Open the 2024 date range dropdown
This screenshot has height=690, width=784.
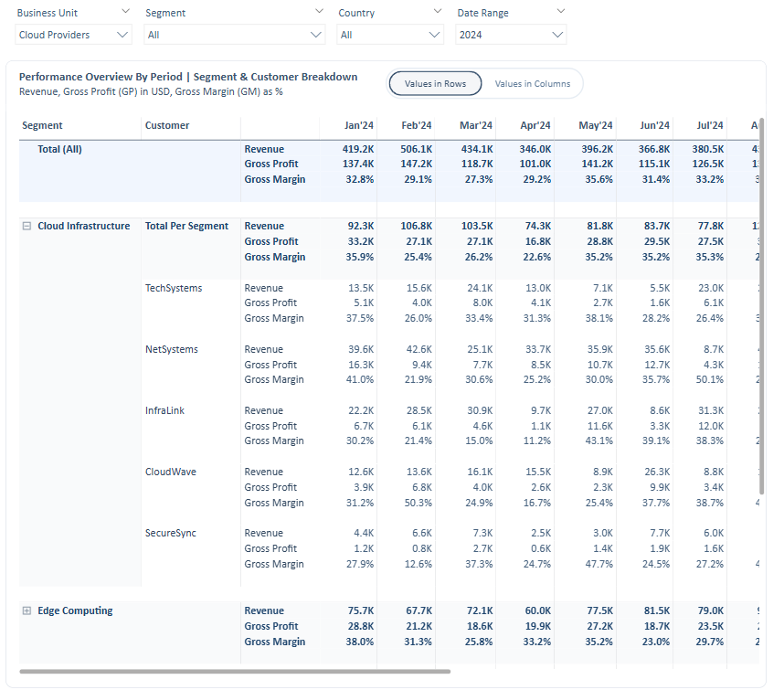[511, 35]
